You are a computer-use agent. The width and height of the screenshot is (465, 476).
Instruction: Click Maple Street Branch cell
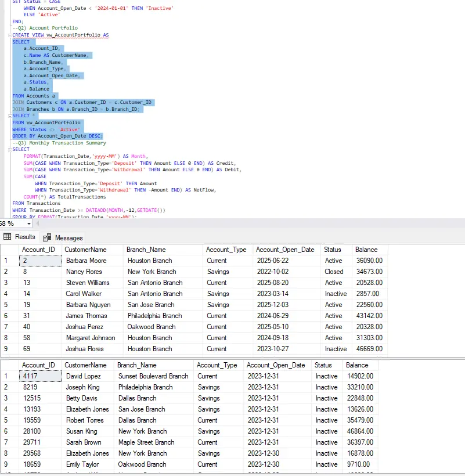154,442
